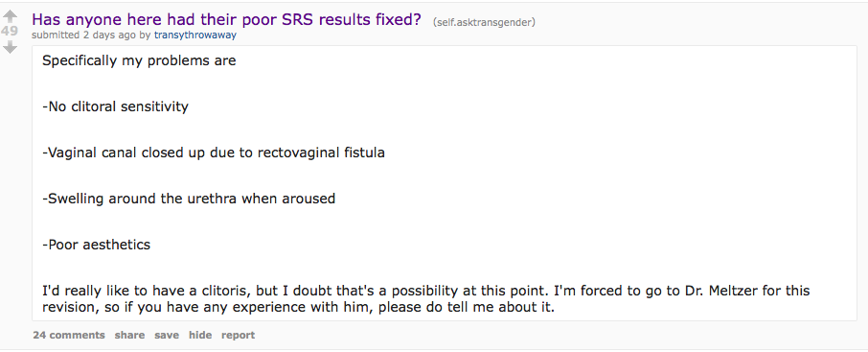Image resolution: width=868 pixels, height=352 pixels.
Task: Downvote the SRS results post
Action: point(10,48)
